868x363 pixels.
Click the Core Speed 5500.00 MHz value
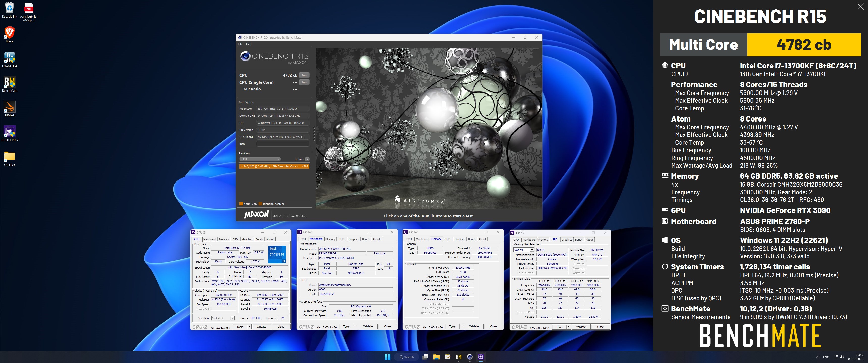223,295
